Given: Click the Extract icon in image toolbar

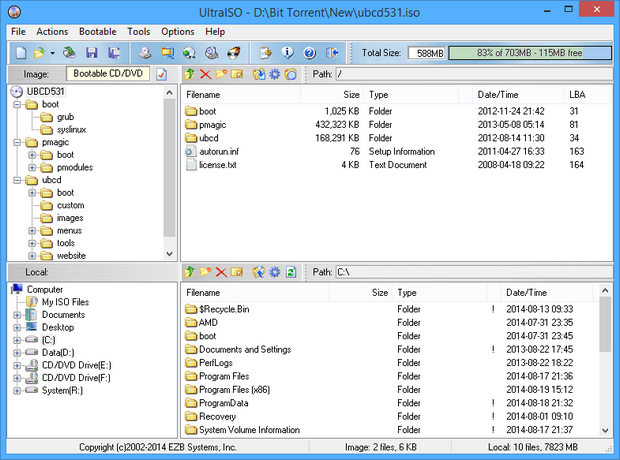Looking at the screenshot, I should pyautogui.click(x=259, y=74).
